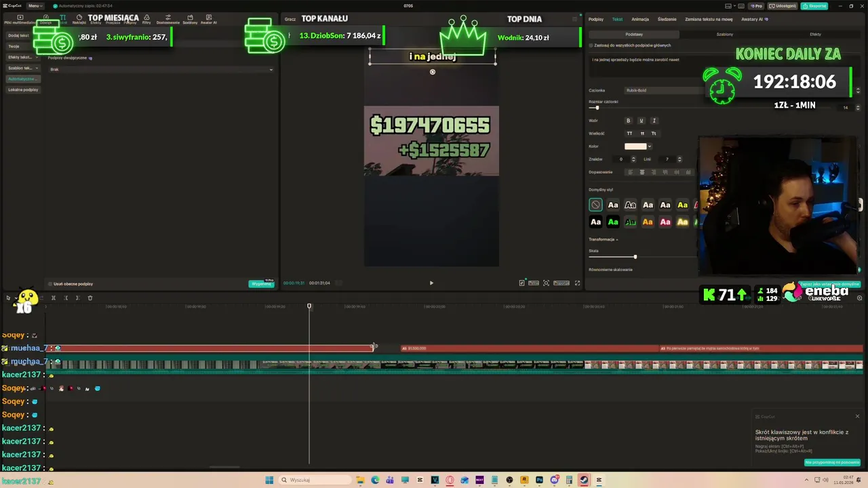Align caption text center
This screenshot has width=868, height=488.
(642, 172)
